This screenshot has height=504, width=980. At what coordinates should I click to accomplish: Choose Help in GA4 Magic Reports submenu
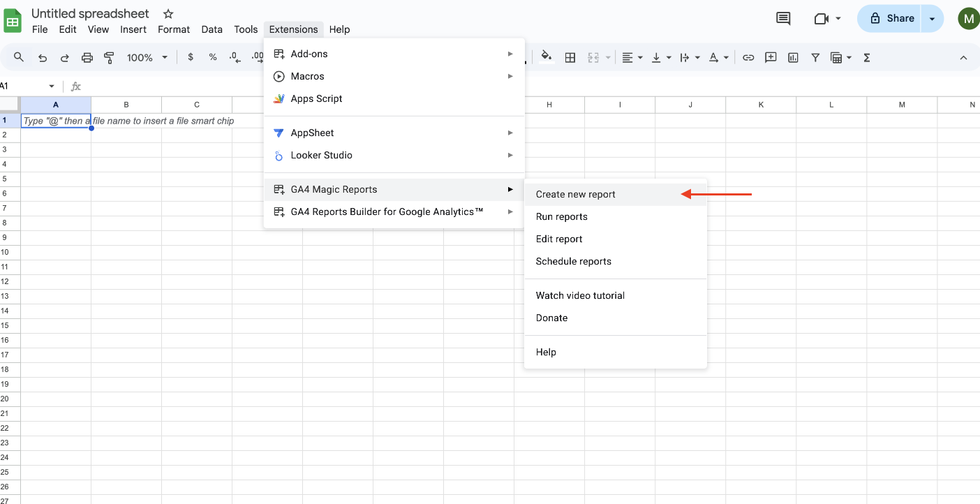click(x=616, y=352)
